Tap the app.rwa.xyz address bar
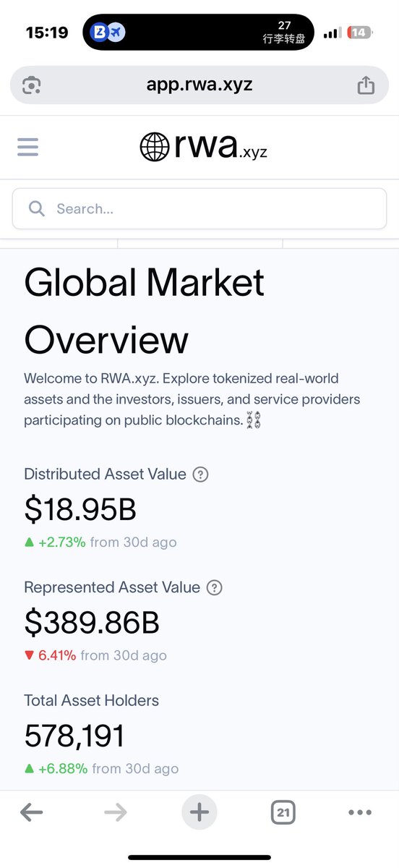Viewport: 399px width, 868px height. (x=199, y=85)
